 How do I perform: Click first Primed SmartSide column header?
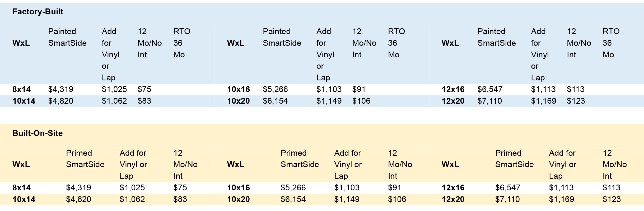point(85,159)
